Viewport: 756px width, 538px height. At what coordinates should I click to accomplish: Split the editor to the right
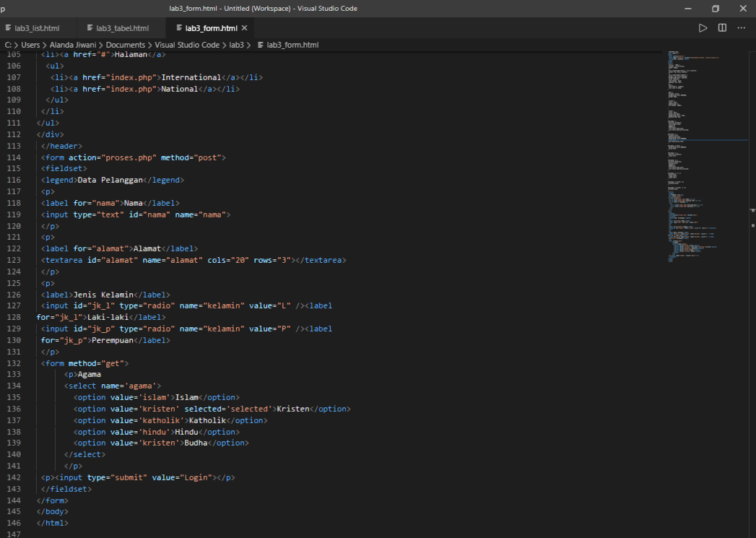(722, 28)
